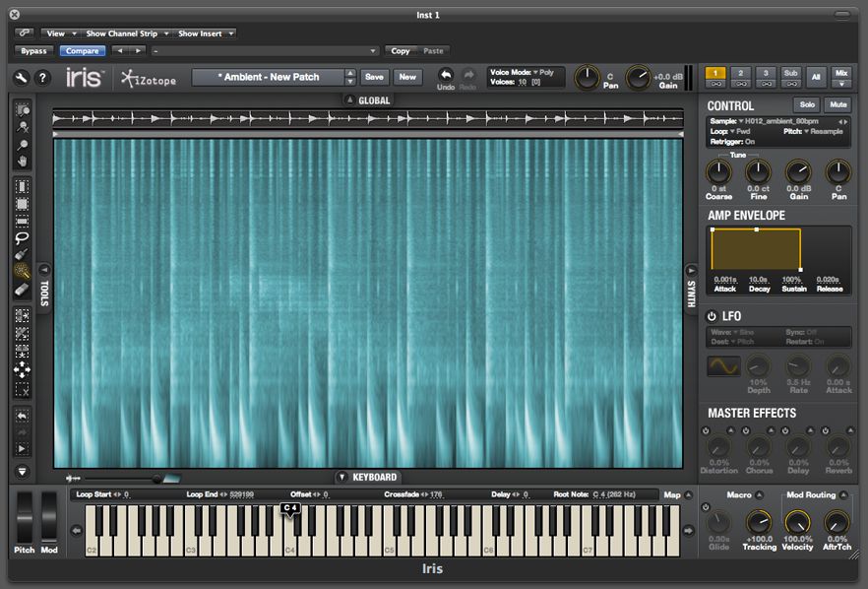Open the Show Channel Strip dropdown
The image size is (868, 589).
coord(127,33)
